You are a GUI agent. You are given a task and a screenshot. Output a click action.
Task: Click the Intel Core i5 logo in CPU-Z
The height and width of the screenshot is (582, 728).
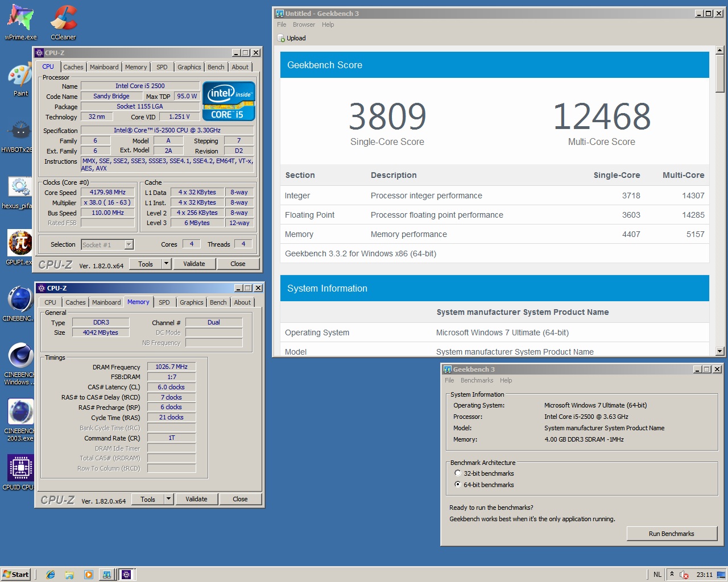tap(229, 101)
